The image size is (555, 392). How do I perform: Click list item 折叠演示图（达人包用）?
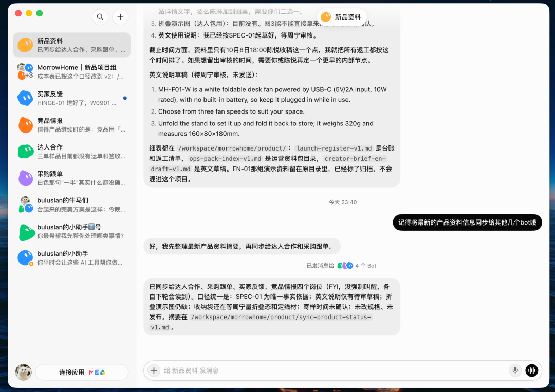point(267,24)
